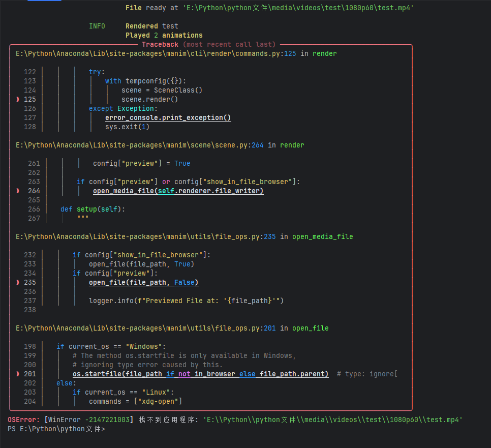Click 'def setup(self):' line
This screenshot has width=491, height=448.
pyautogui.click(x=93, y=209)
